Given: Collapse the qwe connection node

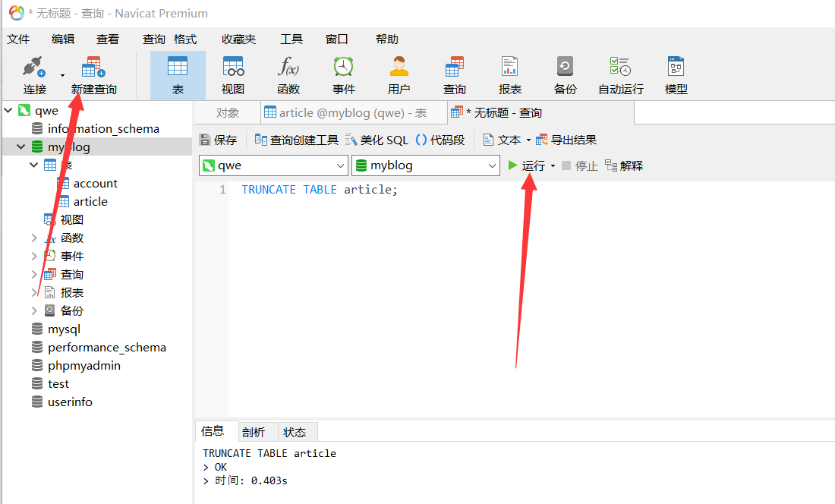Looking at the screenshot, I should click(x=8, y=110).
